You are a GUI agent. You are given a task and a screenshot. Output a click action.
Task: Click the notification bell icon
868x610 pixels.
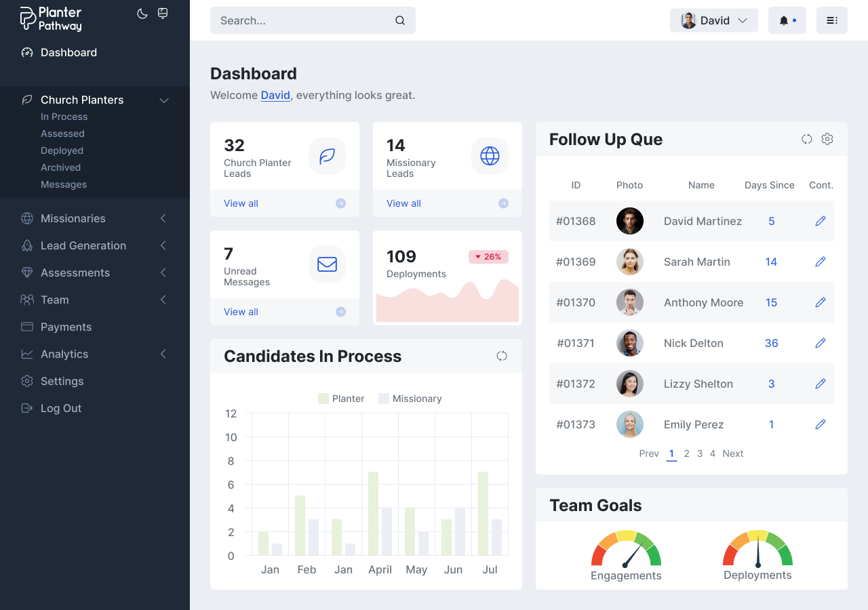tap(785, 20)
